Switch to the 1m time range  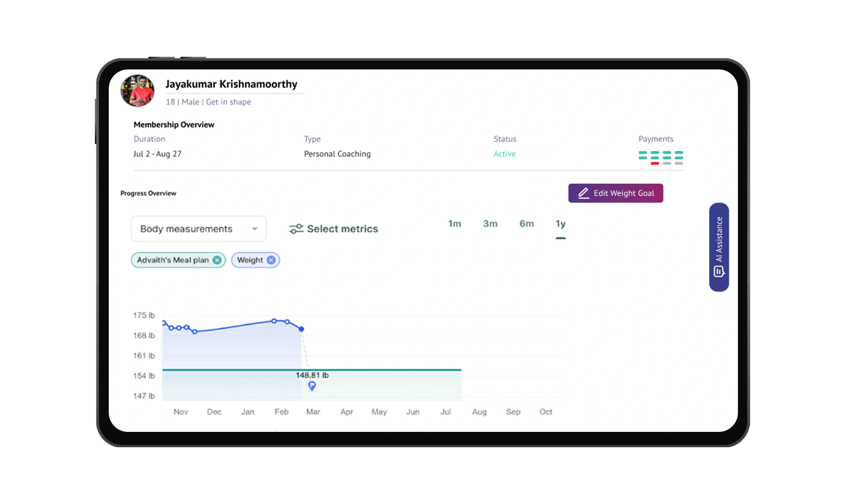[455, 224]
